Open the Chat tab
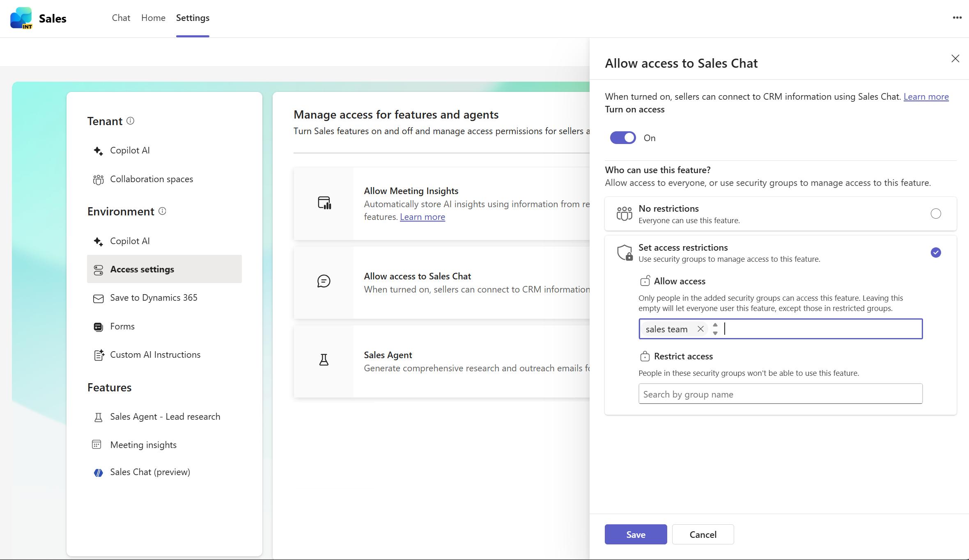The width and height of the screenshot is (969, 560). pyautogui.click(x=121, y=18)
